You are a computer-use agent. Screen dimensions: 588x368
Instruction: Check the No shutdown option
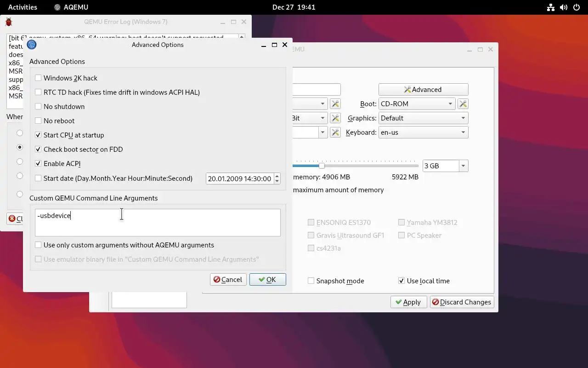coord(38,107)
